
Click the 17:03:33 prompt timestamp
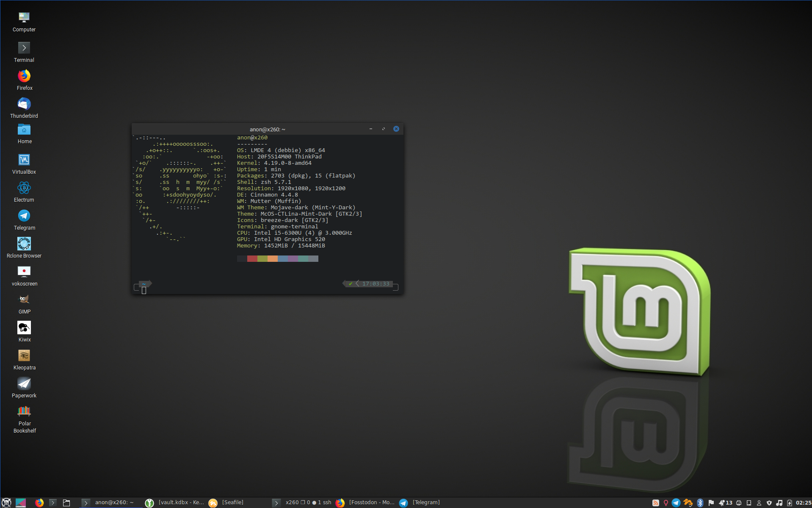[376, 284]
